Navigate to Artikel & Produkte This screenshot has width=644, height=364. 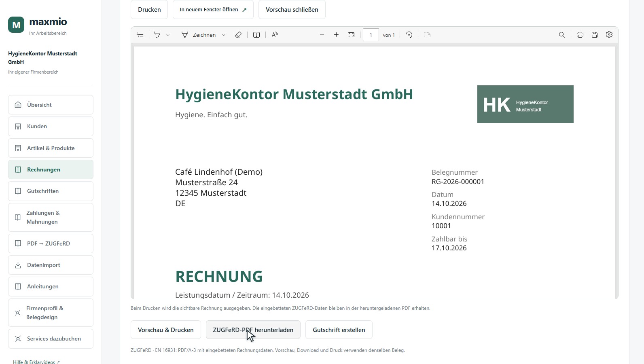point(51,148)
